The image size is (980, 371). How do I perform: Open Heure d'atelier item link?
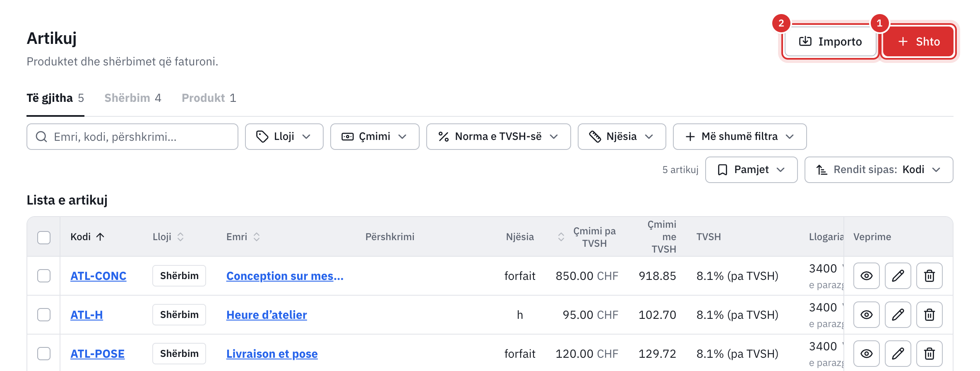point(267,315)
